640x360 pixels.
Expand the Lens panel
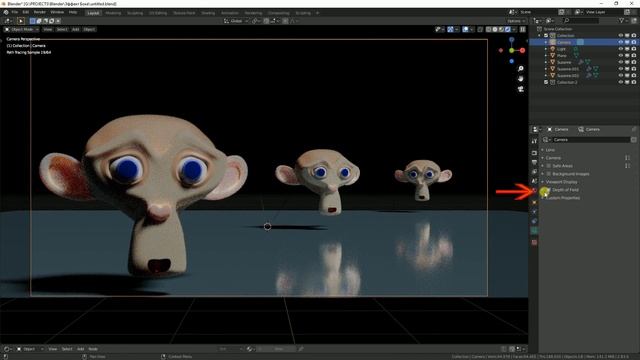coord(543,150)
